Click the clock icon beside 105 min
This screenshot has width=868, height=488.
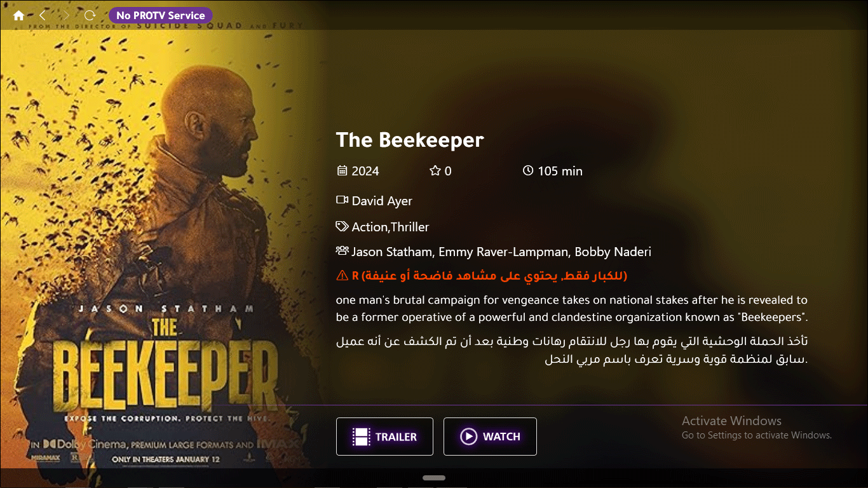click(x=528, y=170)
